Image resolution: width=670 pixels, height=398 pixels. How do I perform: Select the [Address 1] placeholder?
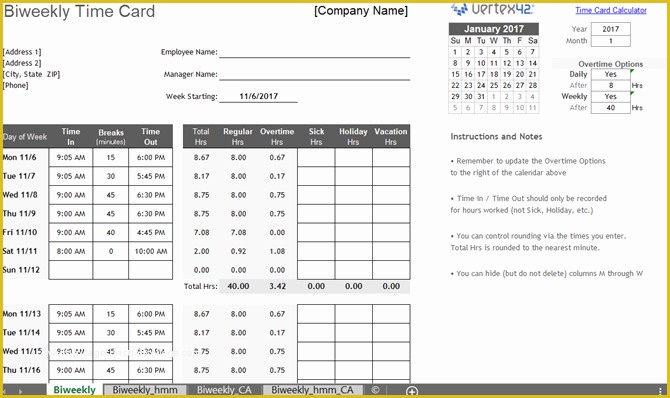pyautogui.click(x=22, y=52)
